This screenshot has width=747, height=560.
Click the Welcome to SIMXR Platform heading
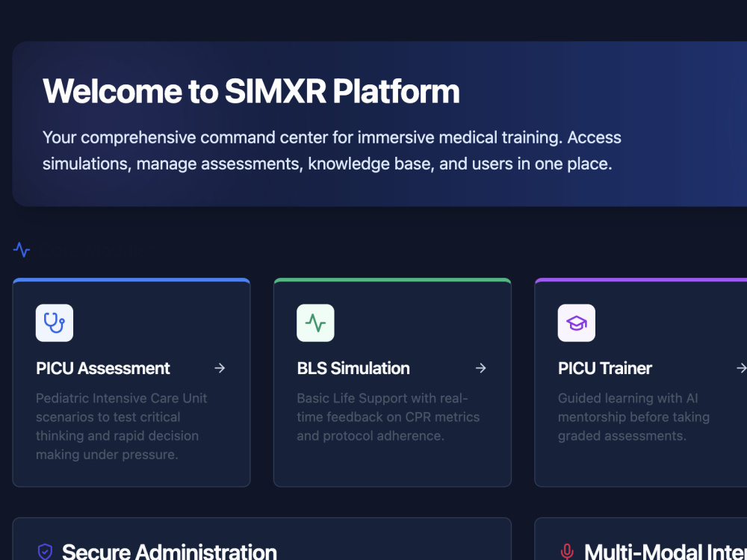coord(251,91)
